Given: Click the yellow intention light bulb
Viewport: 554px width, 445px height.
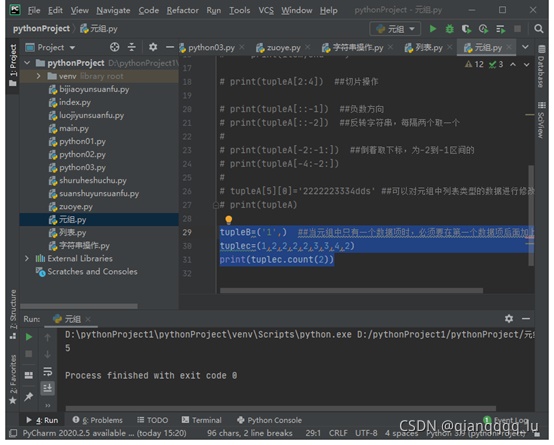Looking at the screenshot, I should (229, 220).
